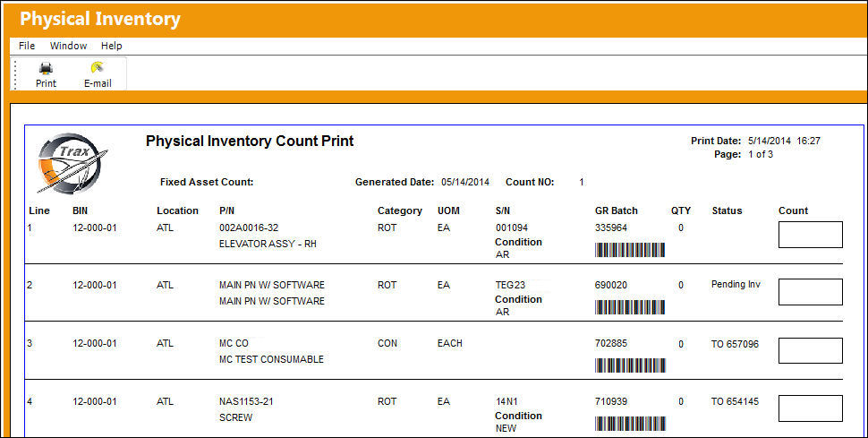The width and height of the screenshot is (868, 438).
Task: Click the 'P/N' column header
Action: [227, 210]
